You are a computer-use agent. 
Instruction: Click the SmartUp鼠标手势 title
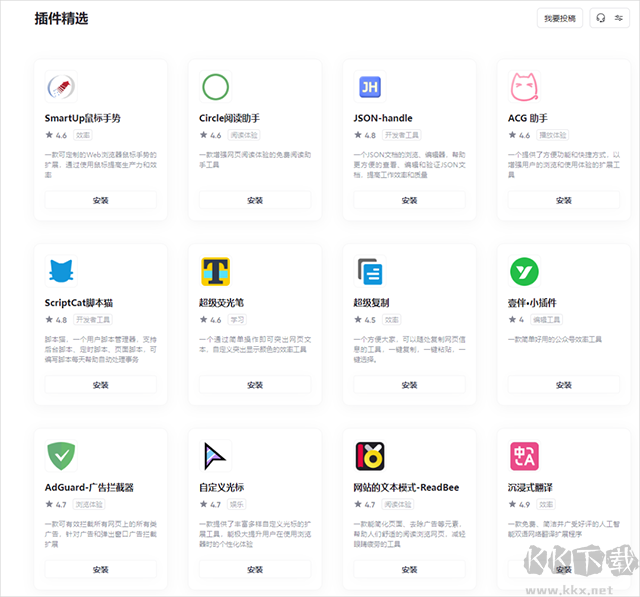click(x=82, y=118)
